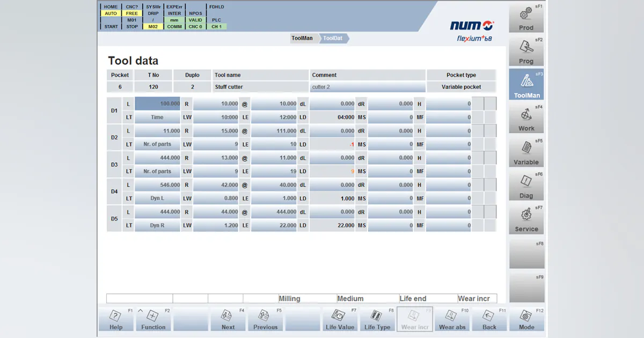
Task: Open the Diag section in the sidebar
Action: click(x=526, y=185)
